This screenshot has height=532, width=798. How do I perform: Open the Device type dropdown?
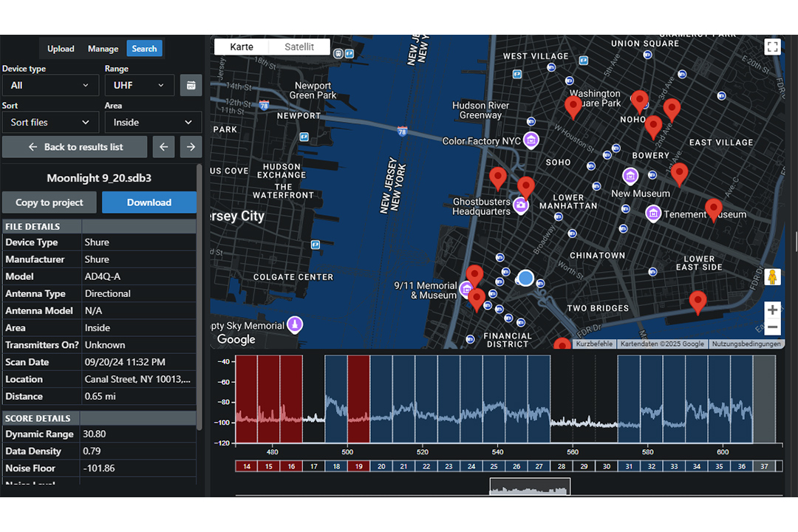(x=50, y=86)
